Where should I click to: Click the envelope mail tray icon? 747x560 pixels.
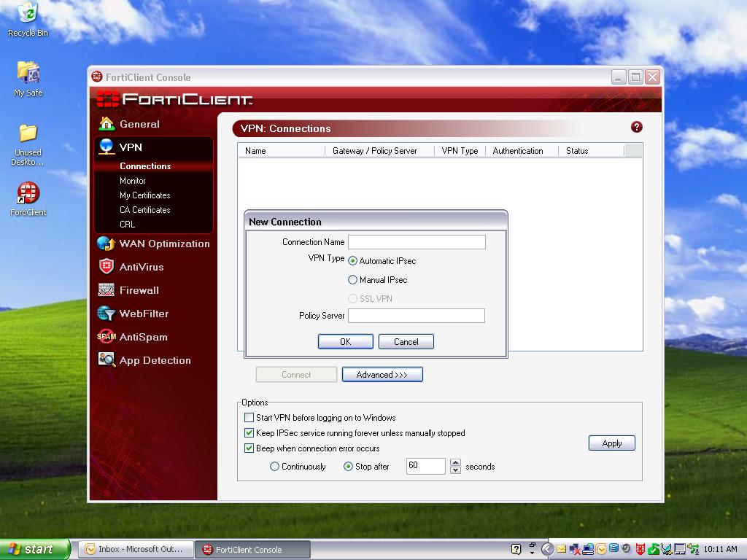(x=561, y=549)
